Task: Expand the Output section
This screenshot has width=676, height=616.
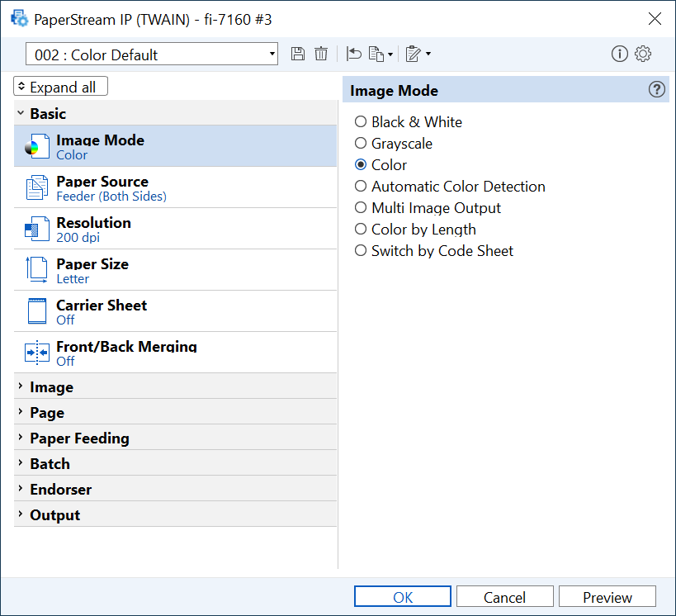Action: tap(175, 514)
